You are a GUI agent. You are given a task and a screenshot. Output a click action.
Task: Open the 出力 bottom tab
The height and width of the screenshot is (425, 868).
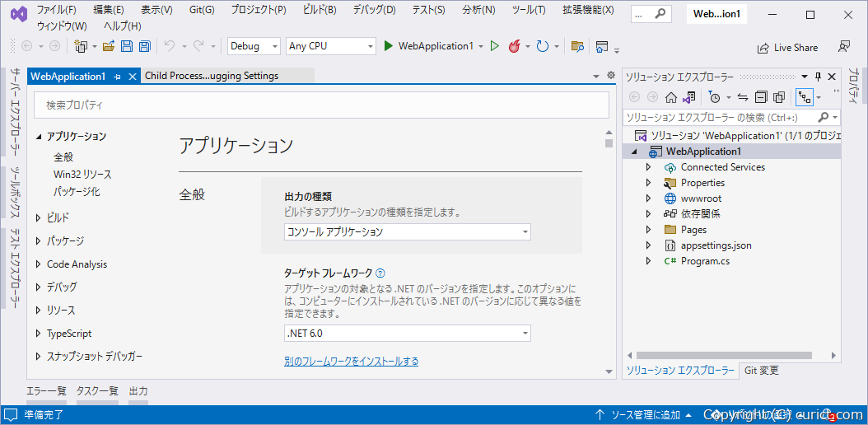(x=138, y=391)
